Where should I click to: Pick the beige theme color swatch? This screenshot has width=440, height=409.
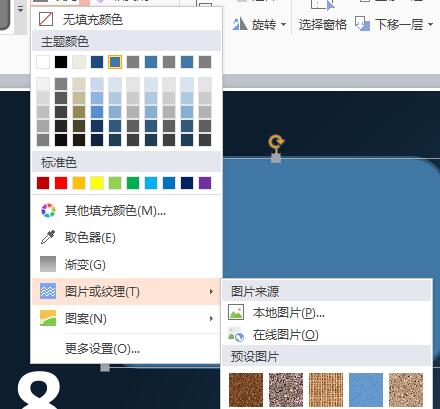click(x=79, y=62)
